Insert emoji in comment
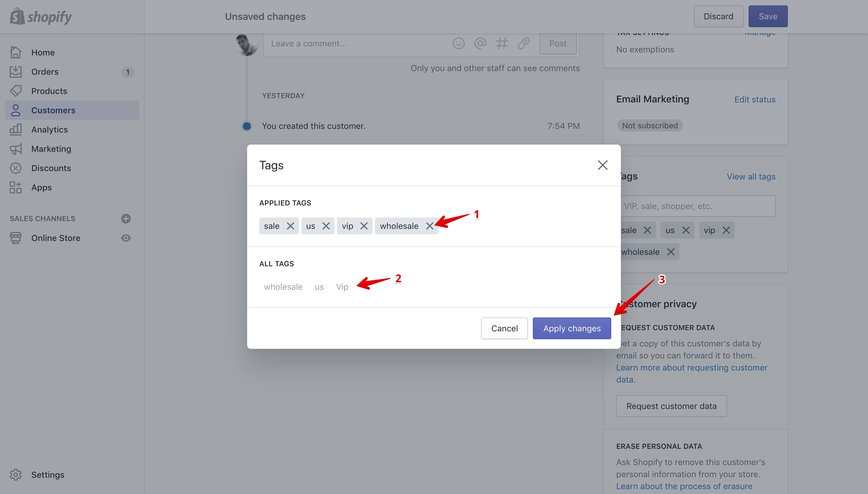The height and width of the screenshot is (494, 868). [458, 43]
